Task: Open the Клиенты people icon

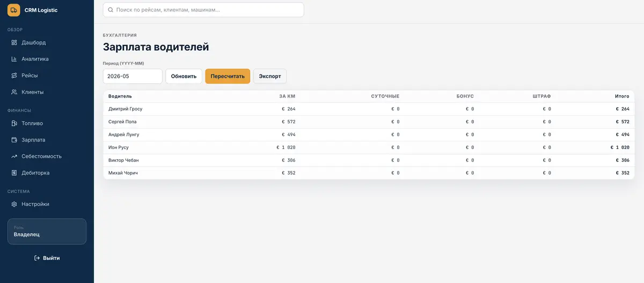Action: point(14,92)
